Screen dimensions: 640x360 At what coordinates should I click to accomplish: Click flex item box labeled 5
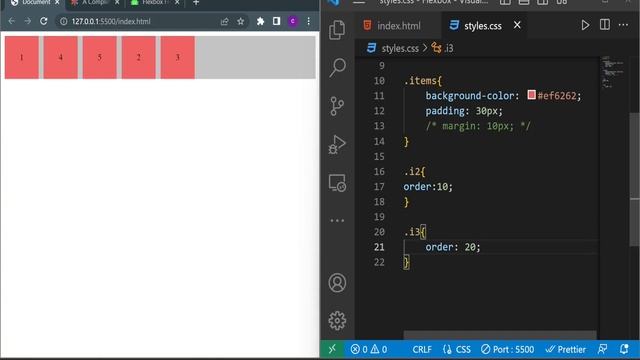(100, 57)
